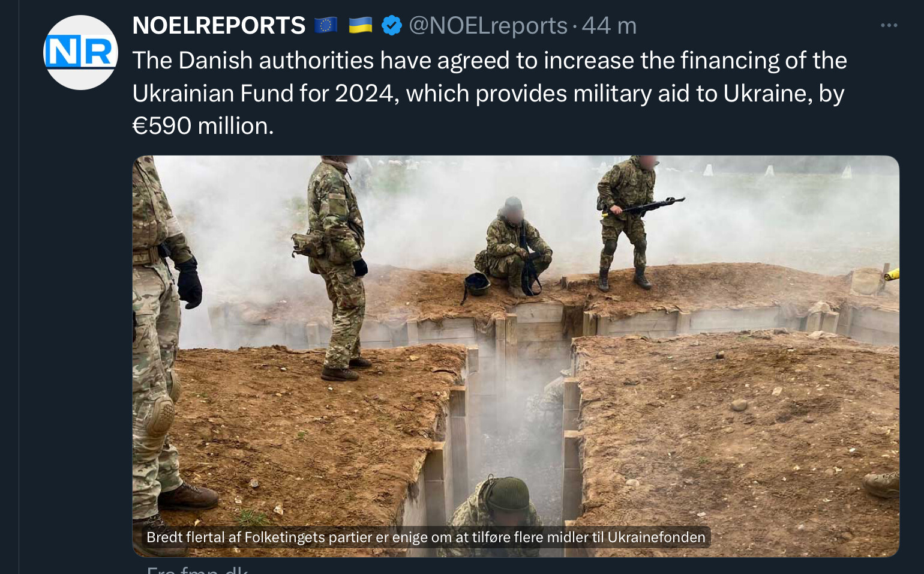This screenshot has height=574, width=924.
Task: Click the Ukraine flag emoji beside the name
Action: [361, 25]
